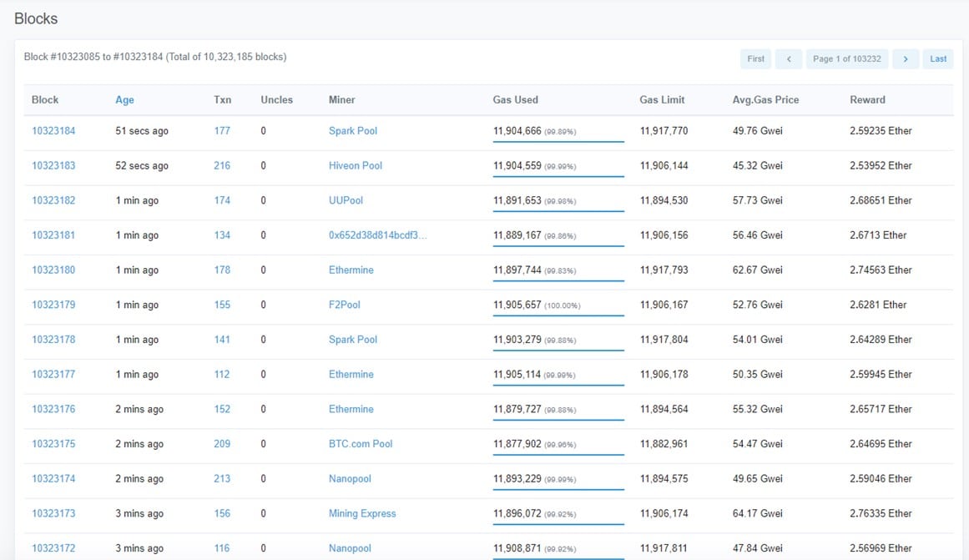Open Spark Pool miner for block 10323184

pos(353,131)
